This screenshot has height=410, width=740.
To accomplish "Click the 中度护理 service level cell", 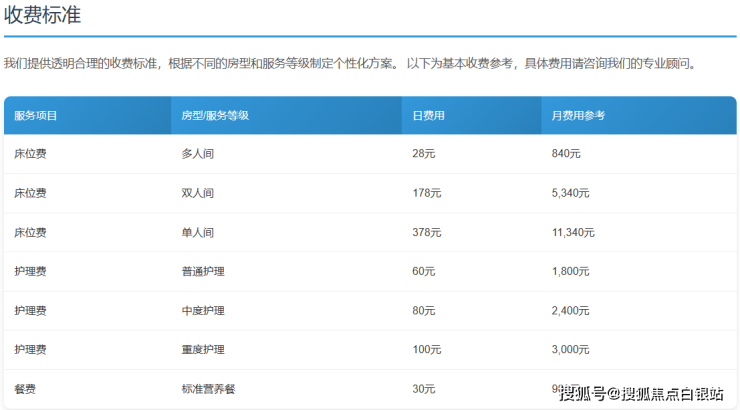I will (x=203, y=310).
